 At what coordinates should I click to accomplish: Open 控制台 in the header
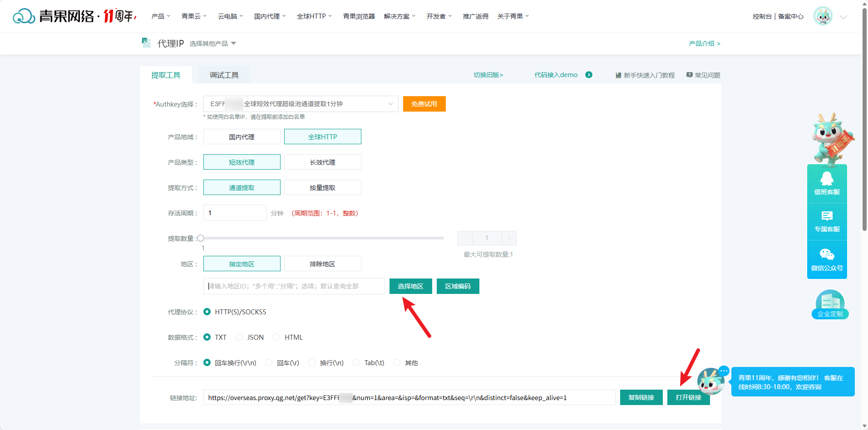(762, 16)
